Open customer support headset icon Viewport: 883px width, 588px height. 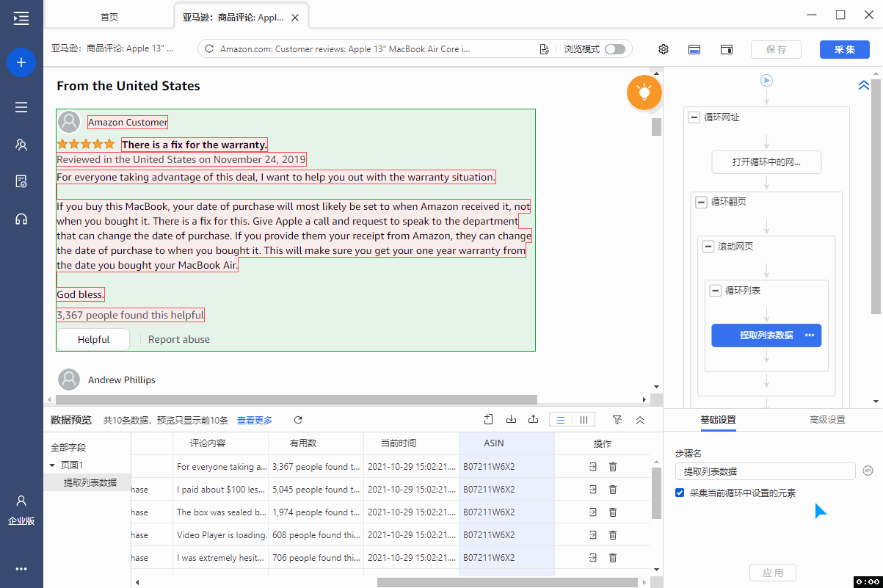pyautogui.click(x=21, y=219)
